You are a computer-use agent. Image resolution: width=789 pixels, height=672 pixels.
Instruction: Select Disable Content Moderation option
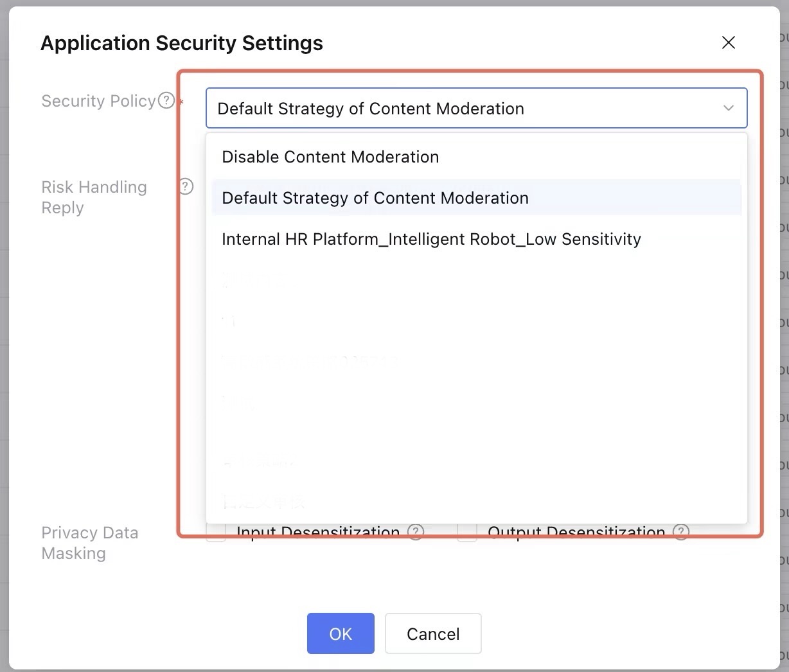coord(330,157)
